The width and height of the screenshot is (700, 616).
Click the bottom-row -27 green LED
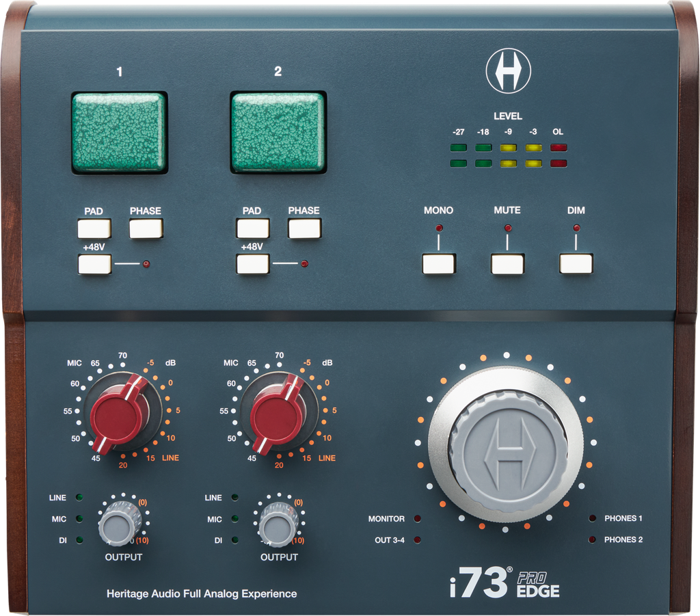pos(459,163)
